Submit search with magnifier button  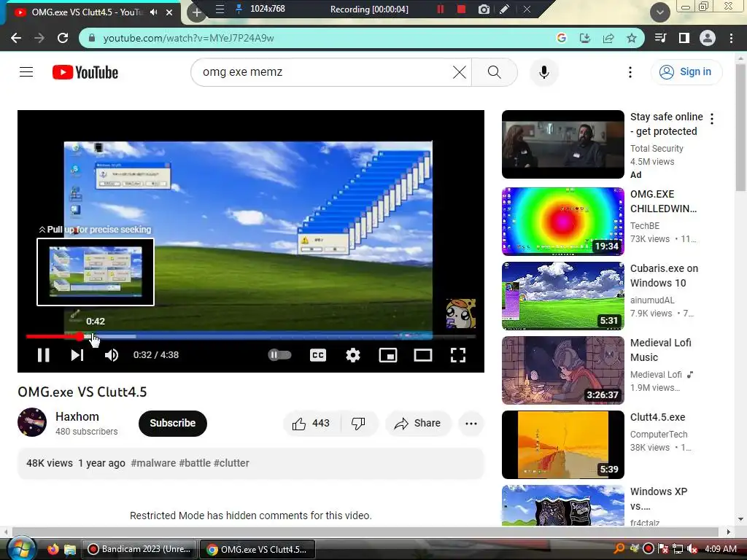pos(495,72)
